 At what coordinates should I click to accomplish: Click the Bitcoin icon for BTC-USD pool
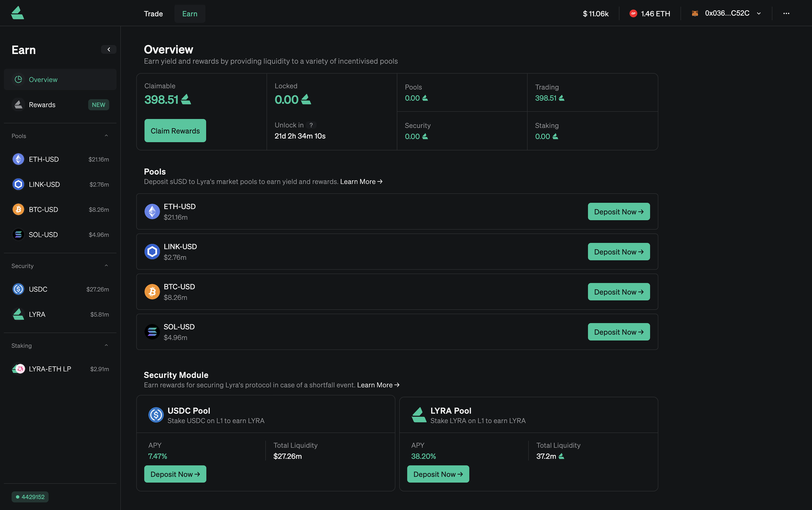coord(18,209)
